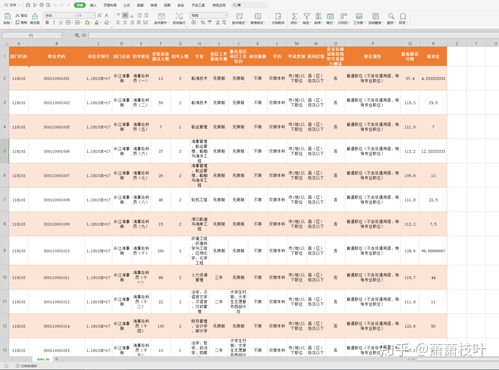
Task: Open the Filter funnel tool
Action: (x=306, y=16)
